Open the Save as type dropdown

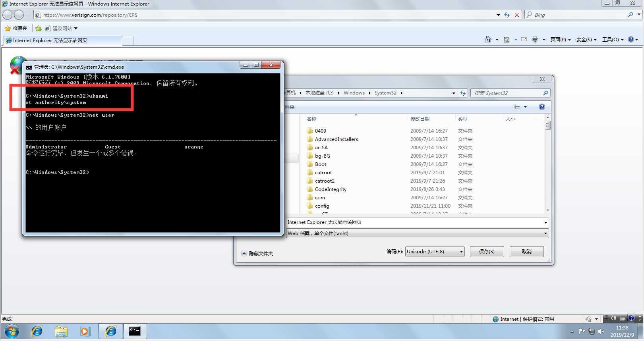545,233
